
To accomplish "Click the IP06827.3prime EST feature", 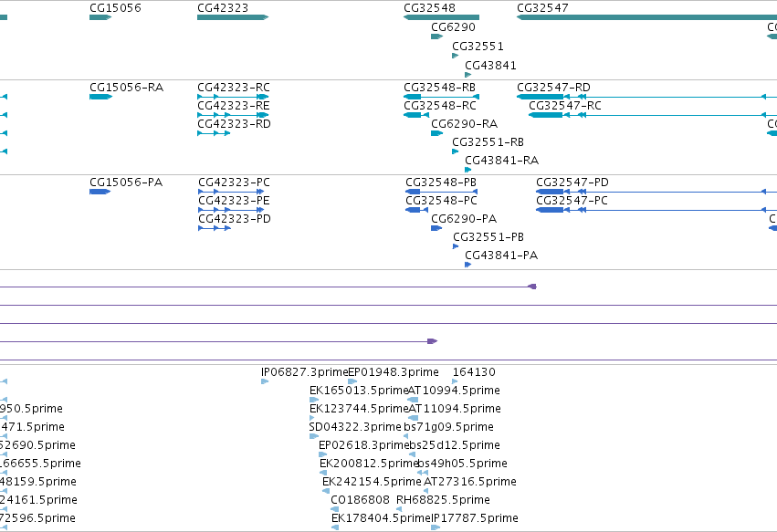I will pyautogui.click(x=265, y=381).
